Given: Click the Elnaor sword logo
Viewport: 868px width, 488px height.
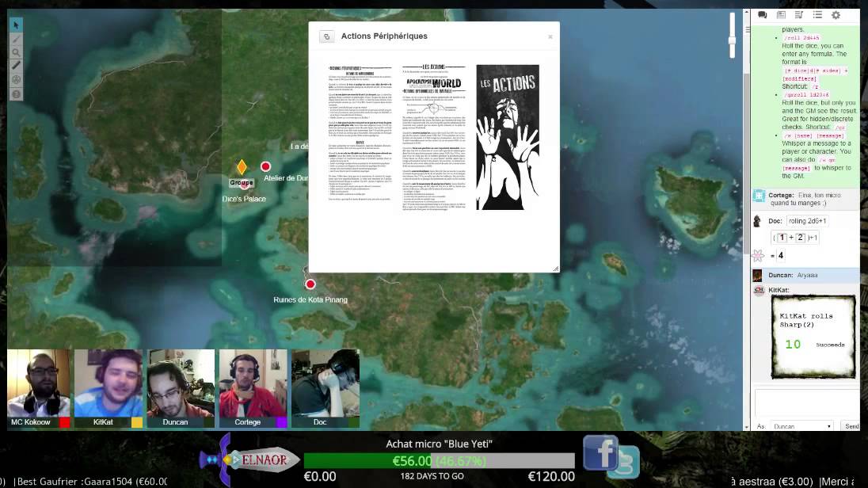Looking at the screenshot, I should [249, 459].
